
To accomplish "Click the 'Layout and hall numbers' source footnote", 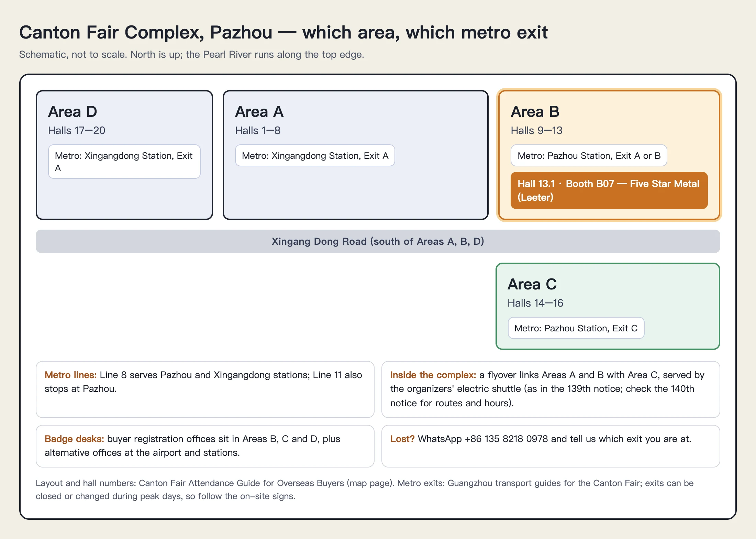I will 365,489.
